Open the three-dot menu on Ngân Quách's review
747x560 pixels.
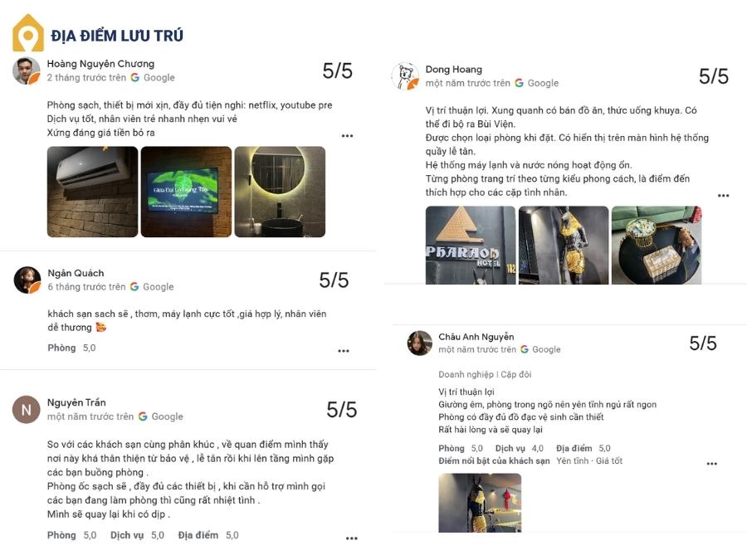coord(344,351)
